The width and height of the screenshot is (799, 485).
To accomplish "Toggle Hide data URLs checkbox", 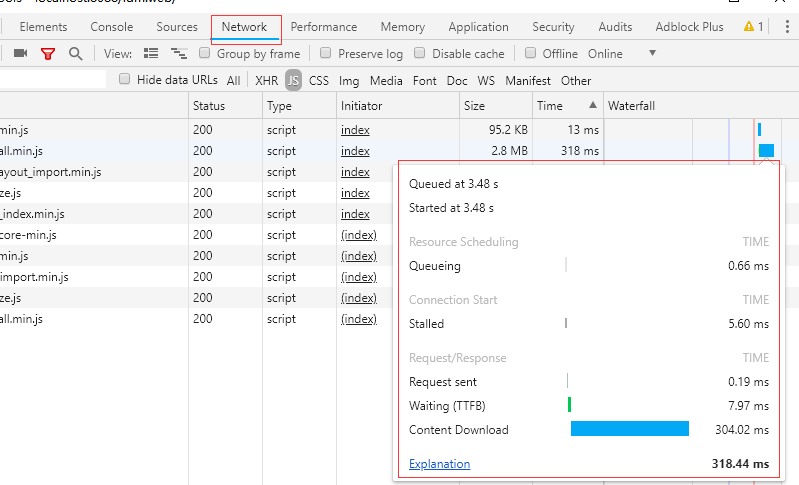I will tap(124, 79).
